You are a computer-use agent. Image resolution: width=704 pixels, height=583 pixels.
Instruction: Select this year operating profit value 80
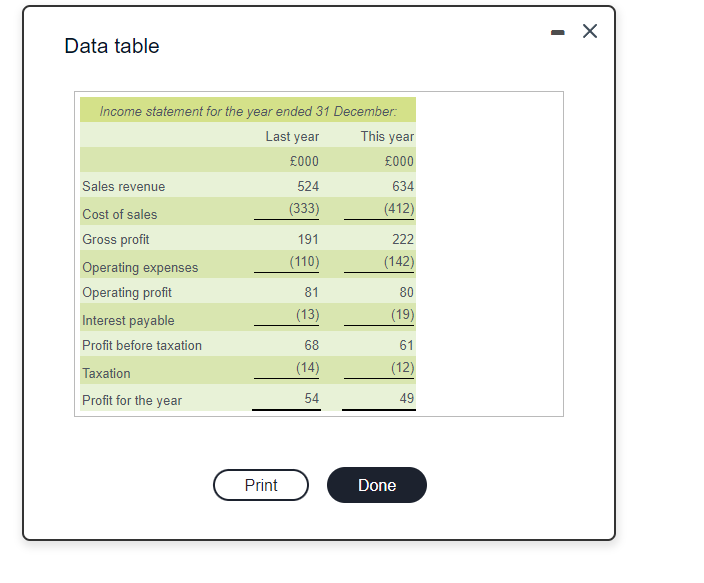406,292
